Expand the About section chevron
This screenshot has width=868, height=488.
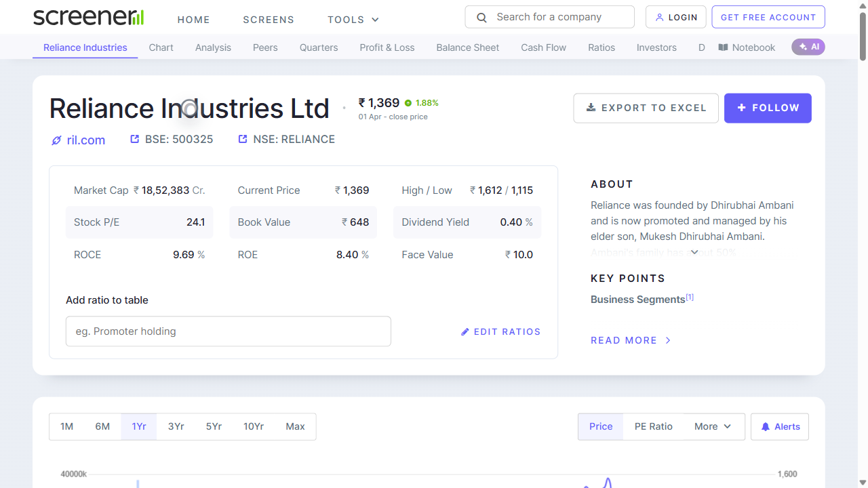[694, 251]
